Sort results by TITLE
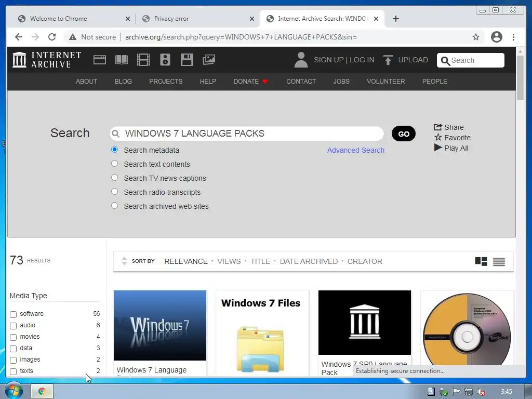The image size is (532, 399). (260, 261)
